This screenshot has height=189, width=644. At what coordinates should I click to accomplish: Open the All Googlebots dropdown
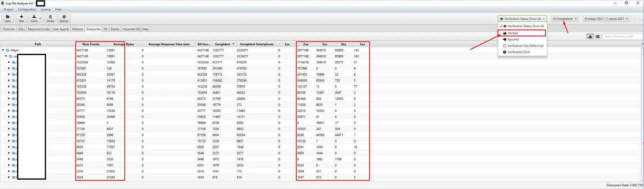pos(565,19)
